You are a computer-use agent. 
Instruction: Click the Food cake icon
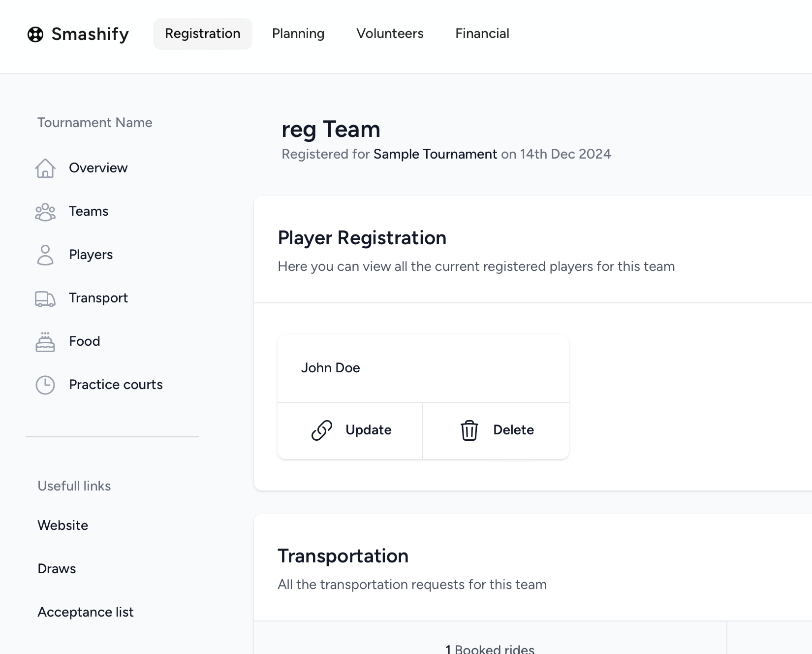tap(45, 342)
